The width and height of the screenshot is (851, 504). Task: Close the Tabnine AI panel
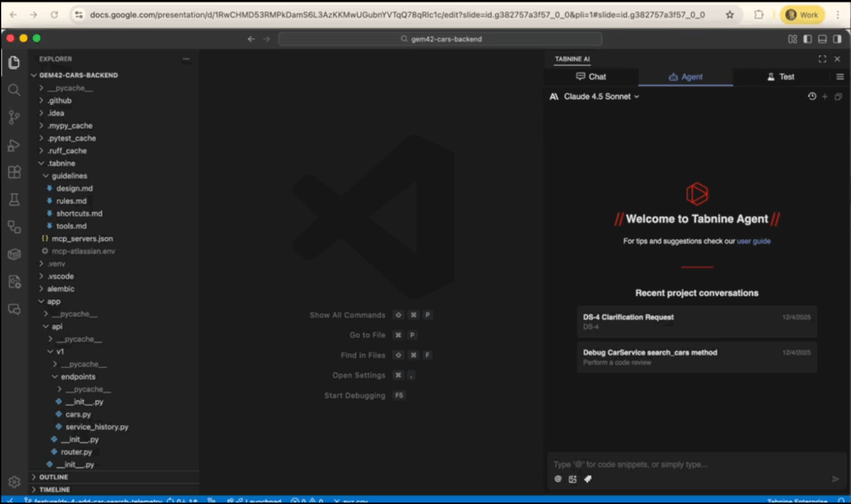(x=837, y=59)
